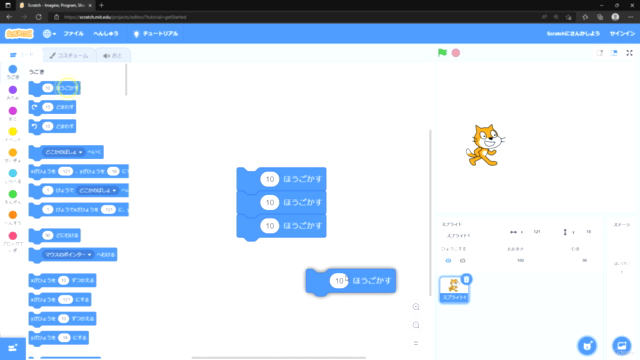Open a new browser tab
640x360 pixels.
[101, 5]
